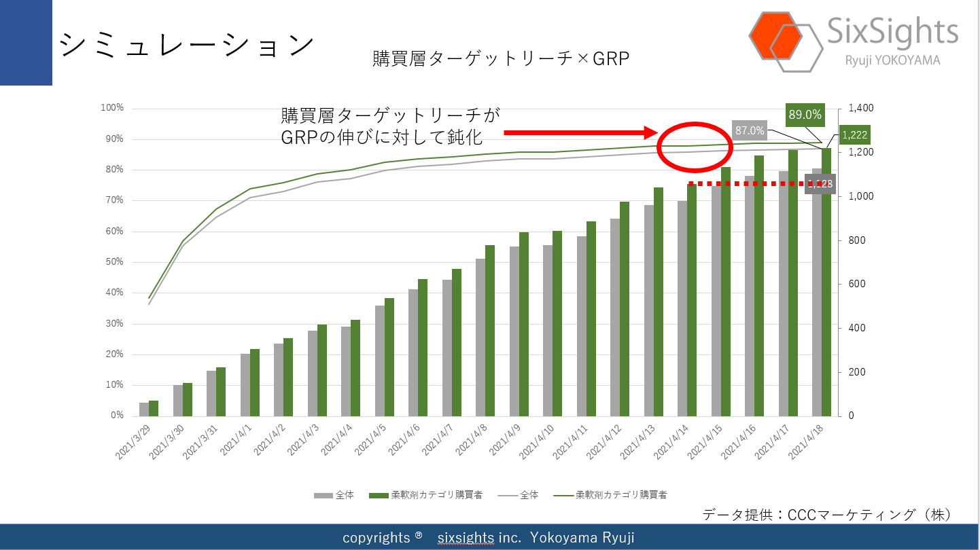980x550 pixels.
Task: Select the red dotted horizontal line
Action: (748, 183)
